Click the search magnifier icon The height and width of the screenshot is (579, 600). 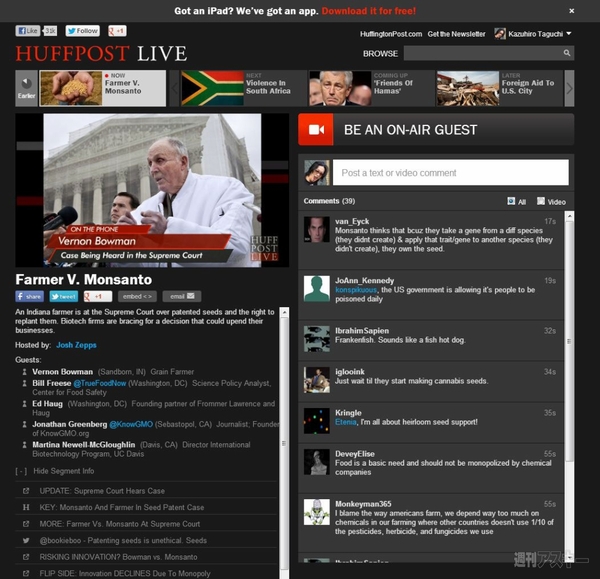pyautogui.click(x=567, y=53)
